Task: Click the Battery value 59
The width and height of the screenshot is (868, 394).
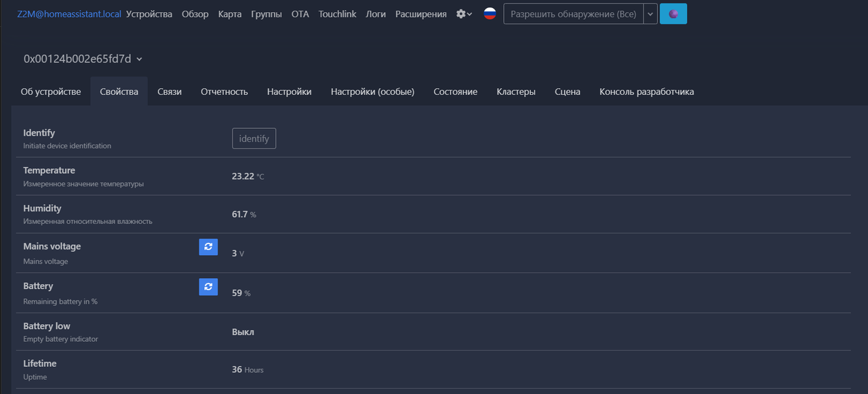Action: click(x=237, y=293)
